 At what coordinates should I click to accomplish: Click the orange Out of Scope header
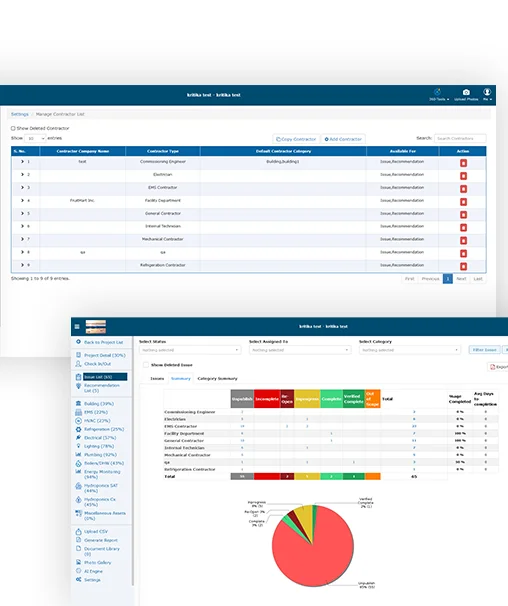[x=373, y=399]
